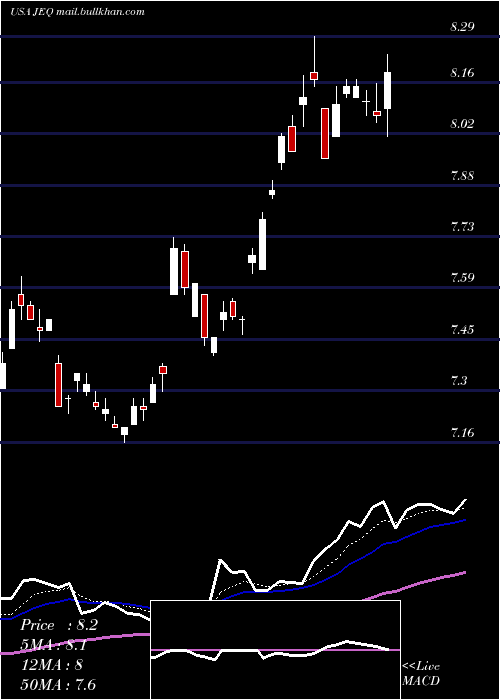Click the USA JEQ mail.bullkhan.com header text
The image size is (500, 700).
(x=77, y=12)
